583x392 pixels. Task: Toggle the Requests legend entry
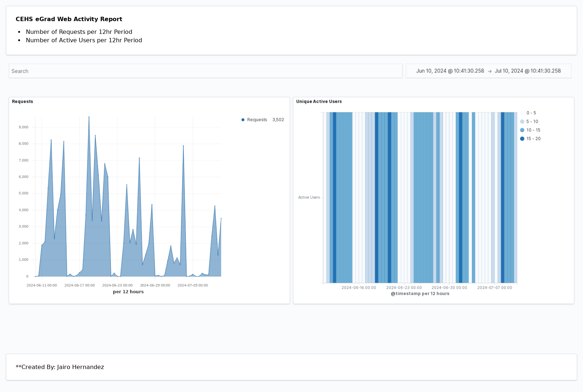pyautogui.click(x=257, y=119)
